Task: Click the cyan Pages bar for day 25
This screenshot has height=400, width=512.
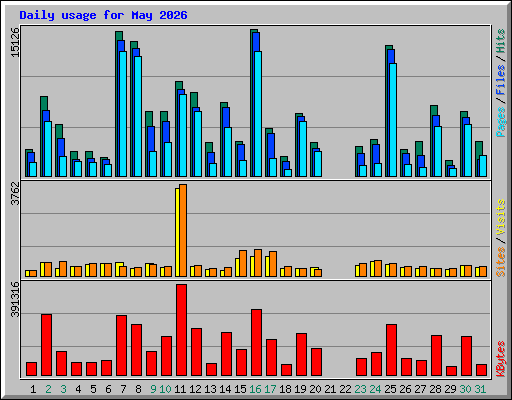Action: (393, 120)
